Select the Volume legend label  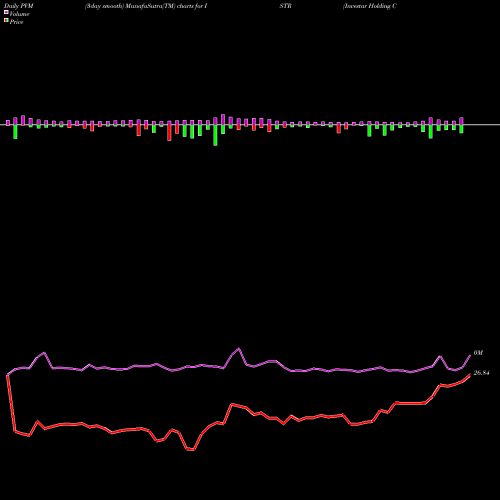click(19, 14)
